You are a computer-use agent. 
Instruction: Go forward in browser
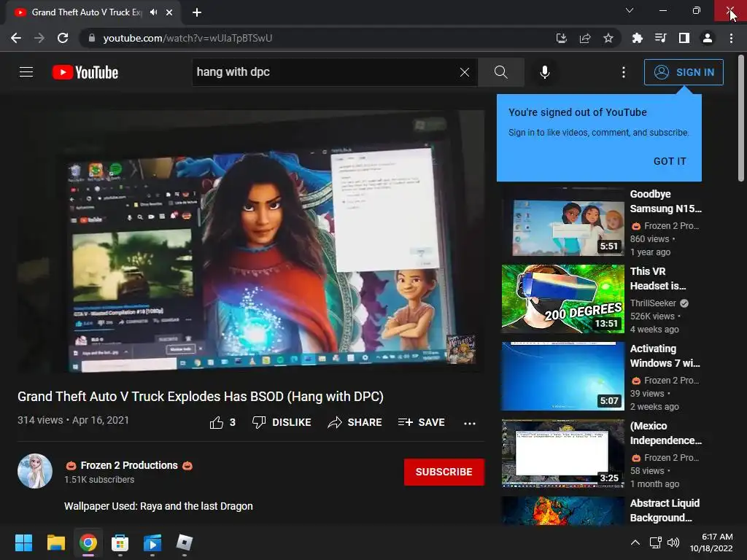coord(39,38)
